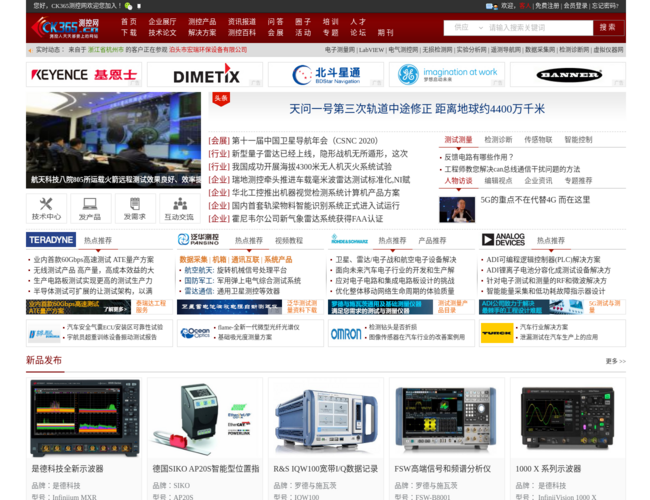Image resolution: width=650 pixels, height=500 pixels.
Task: Click the phone icon beside the WeChat icon
Action: [x=139, y=6]
